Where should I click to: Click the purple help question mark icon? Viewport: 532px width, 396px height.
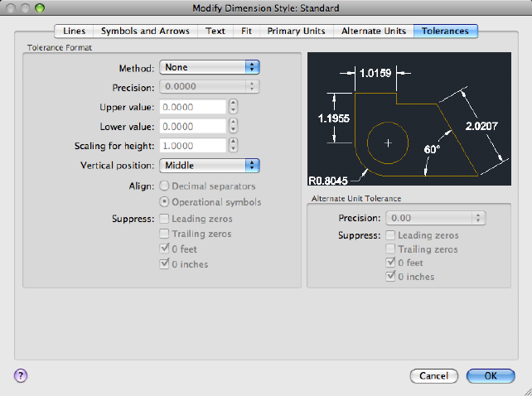pyautogui.click(x=21, y=375)
